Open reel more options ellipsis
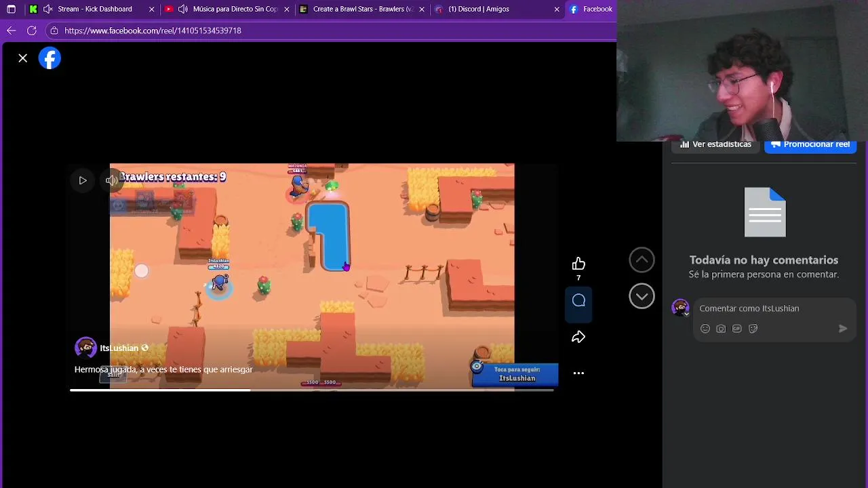Screen dimensions: 868x488 pyautogui.click(x=578, y=373)
